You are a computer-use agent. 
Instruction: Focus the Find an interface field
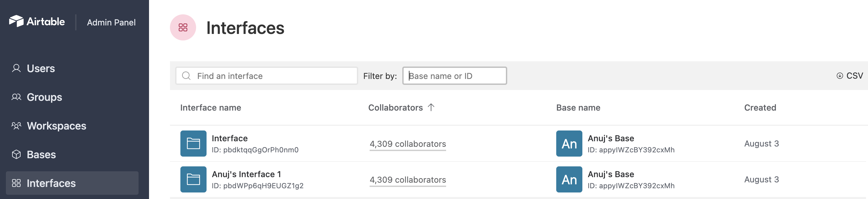coord(267,76)
